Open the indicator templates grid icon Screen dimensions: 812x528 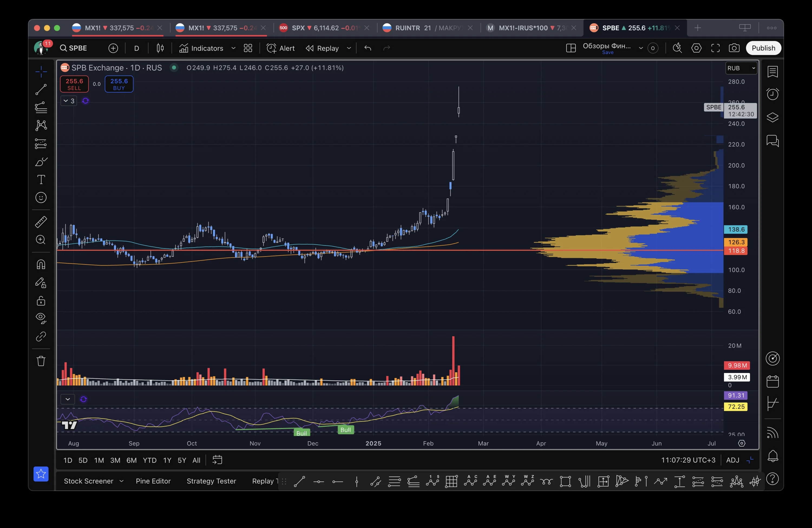point(248,48)
